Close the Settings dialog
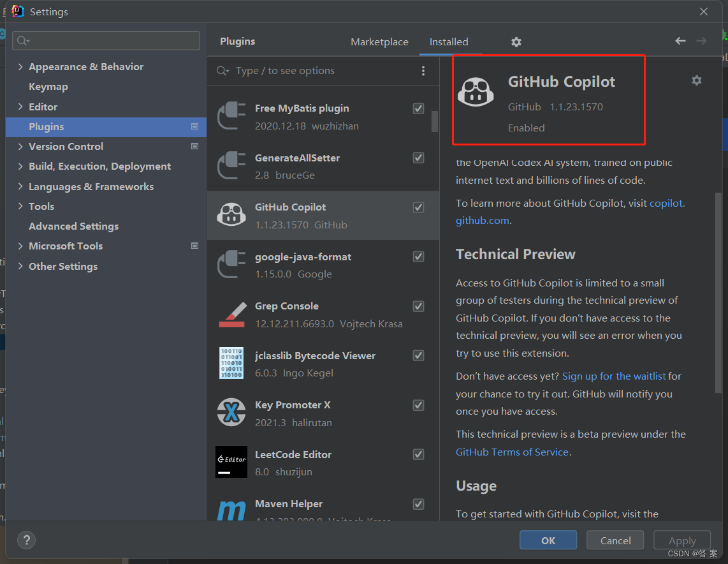728x564 pixels. 704,11
